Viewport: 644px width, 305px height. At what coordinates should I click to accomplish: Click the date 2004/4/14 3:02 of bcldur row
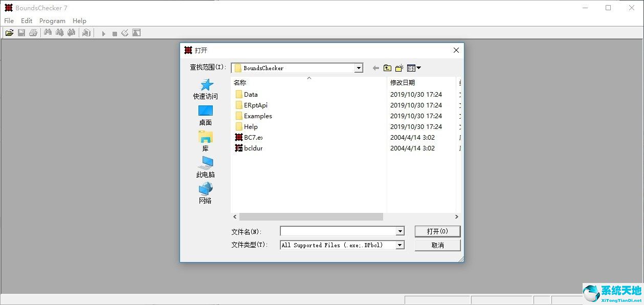coord(412,148)
